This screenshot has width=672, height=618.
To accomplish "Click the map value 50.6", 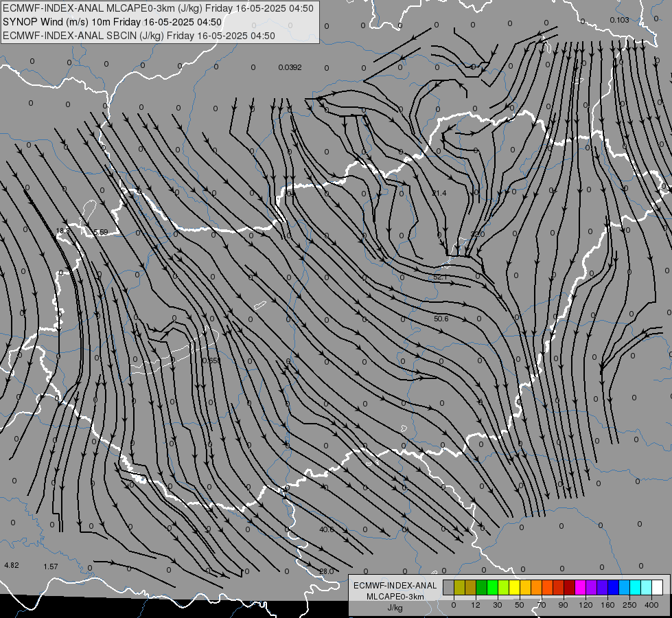I will (441, 319).
